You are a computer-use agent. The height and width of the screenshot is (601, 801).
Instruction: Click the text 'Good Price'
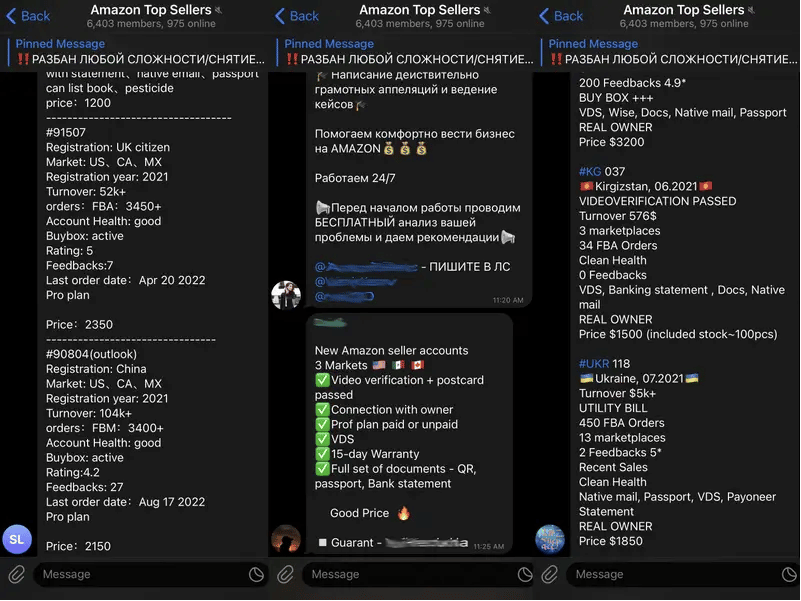click(x=359, y=513)
